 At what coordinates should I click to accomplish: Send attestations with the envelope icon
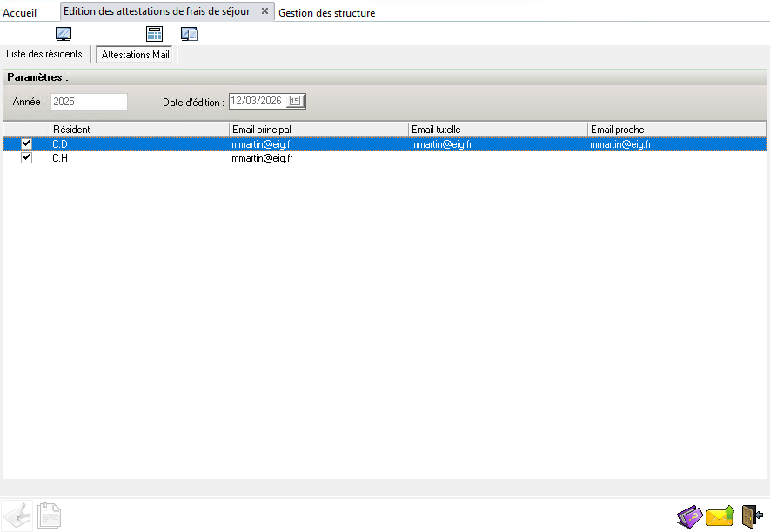pyautogui.click(x=720, y=516)
